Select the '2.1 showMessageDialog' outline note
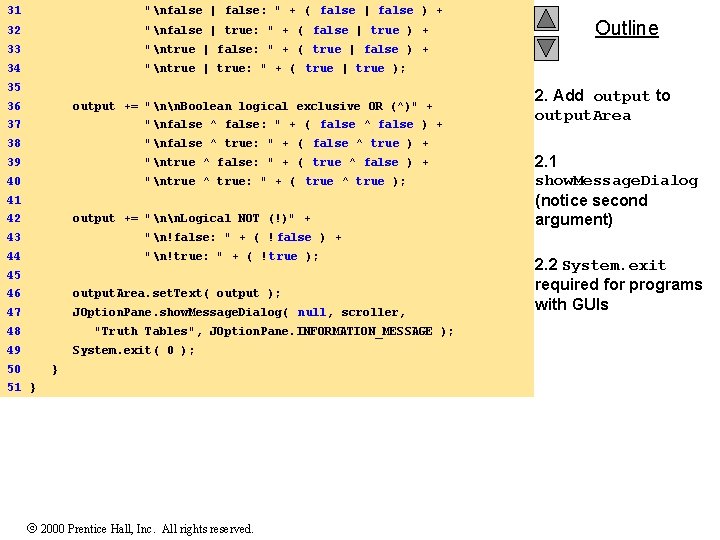Image resolution: width=720 pixels, height=540 pixels. click(616, 190)
